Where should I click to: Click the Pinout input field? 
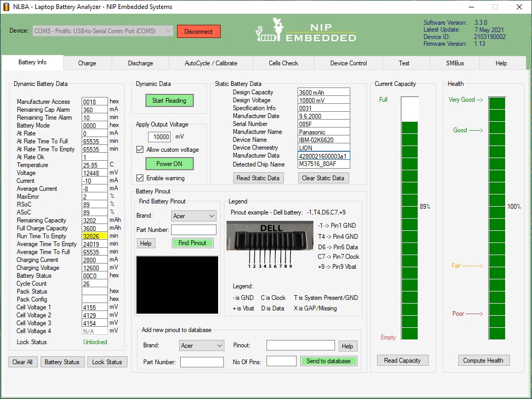(301, 345)
